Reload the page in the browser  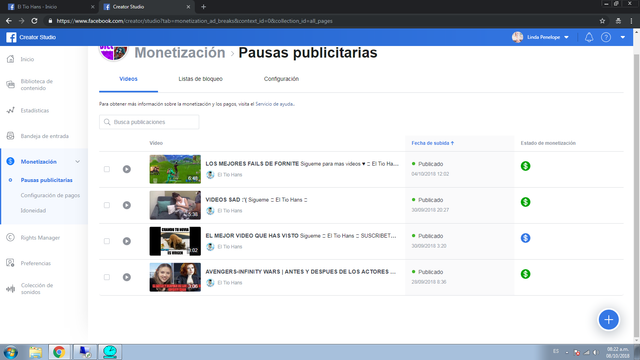point(34,21)
